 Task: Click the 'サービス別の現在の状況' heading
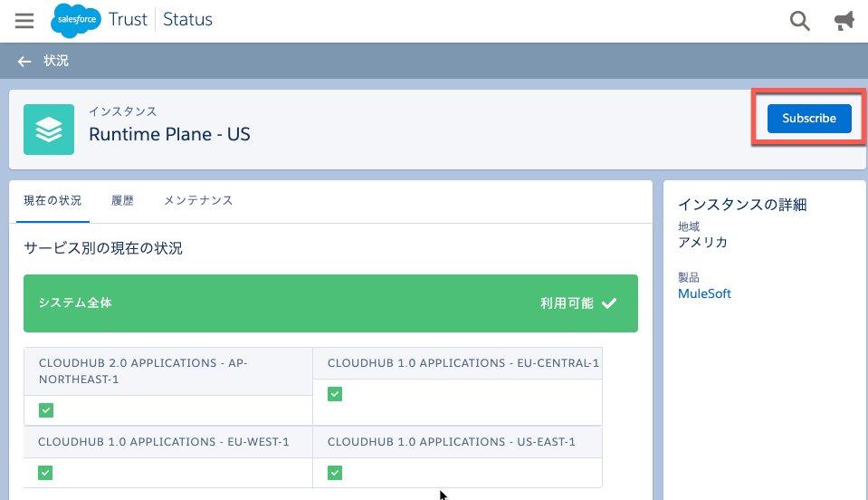(103, 248)
